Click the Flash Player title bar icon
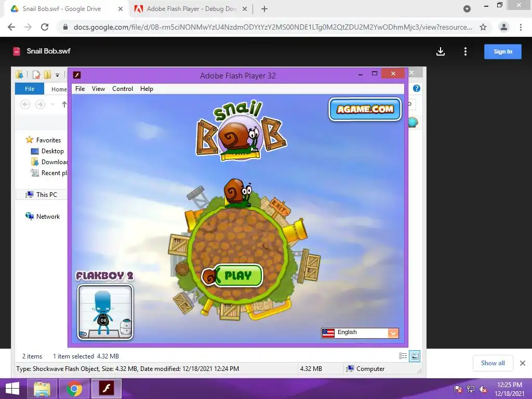 pos(77,75)
